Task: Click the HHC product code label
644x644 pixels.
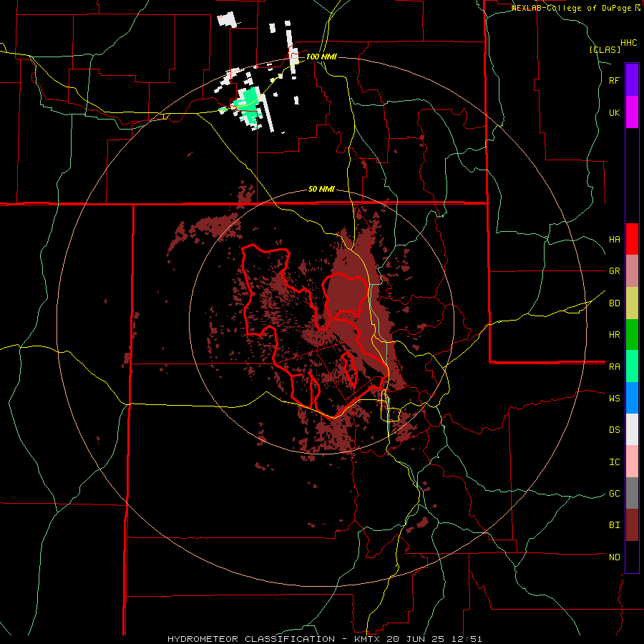Action: pyautogui.click(x=628, y=43)
